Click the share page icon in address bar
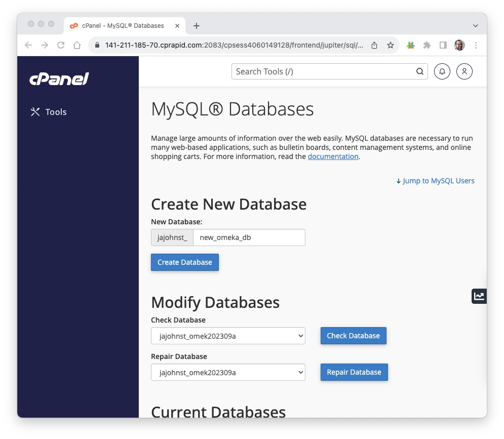The image size is (504, 439). (x=374, y=45)
